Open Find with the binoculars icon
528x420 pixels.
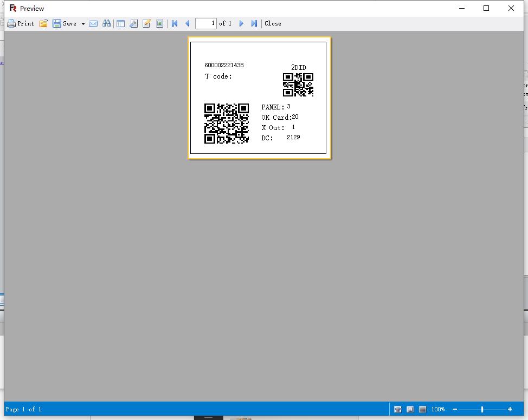[106, 23]
